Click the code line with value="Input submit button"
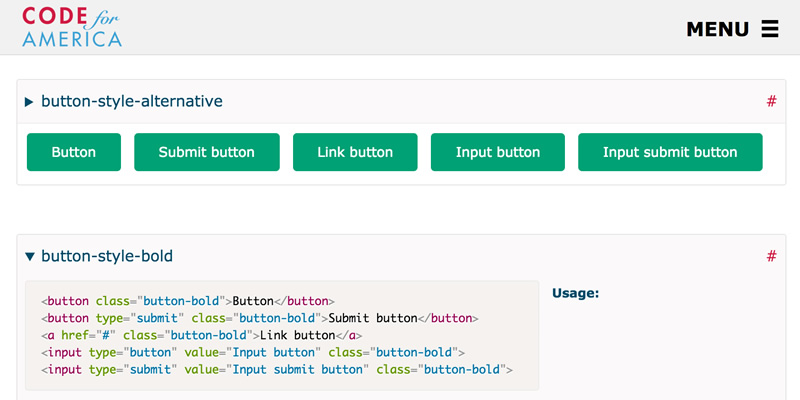Screen dimensions: 800x400 [x=277, y=370]
